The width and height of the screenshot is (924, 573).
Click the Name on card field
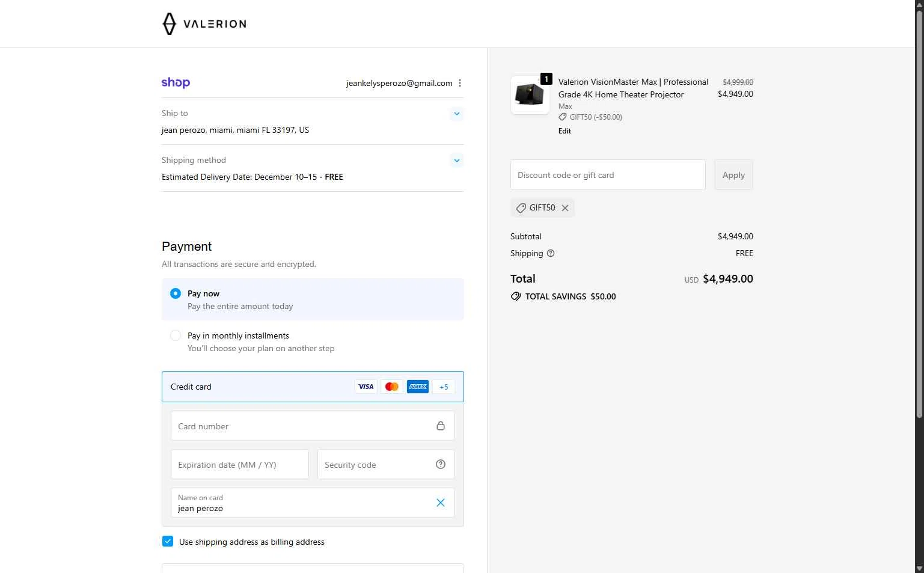(x=313, y=503)
